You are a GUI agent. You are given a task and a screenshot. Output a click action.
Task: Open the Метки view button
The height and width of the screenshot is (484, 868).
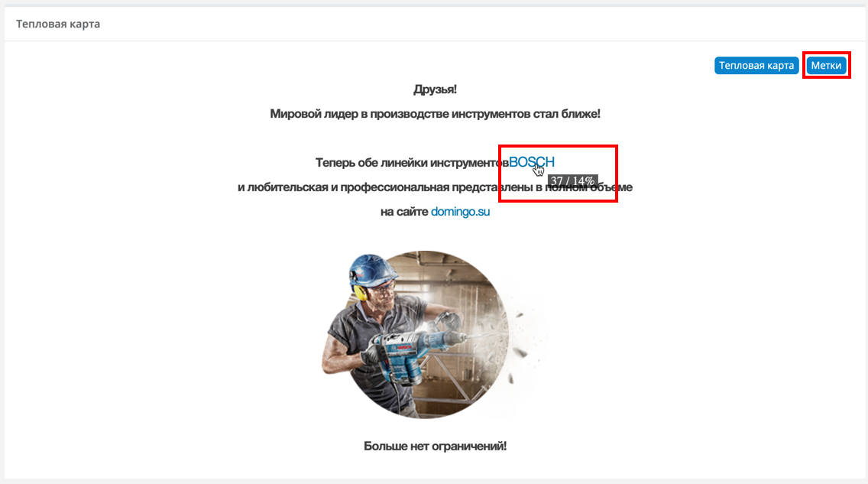click(x=826, y=65)
